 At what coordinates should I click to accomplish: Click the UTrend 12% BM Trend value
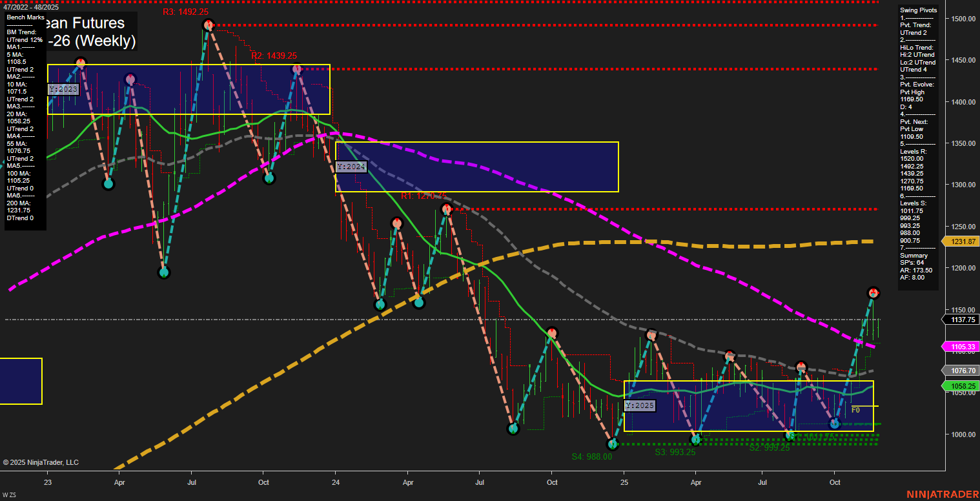[25, 39]
